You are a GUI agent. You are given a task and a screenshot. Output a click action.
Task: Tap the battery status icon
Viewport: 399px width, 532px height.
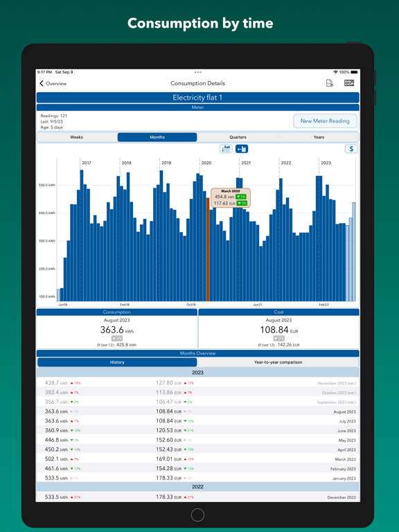tap(354, 72)
